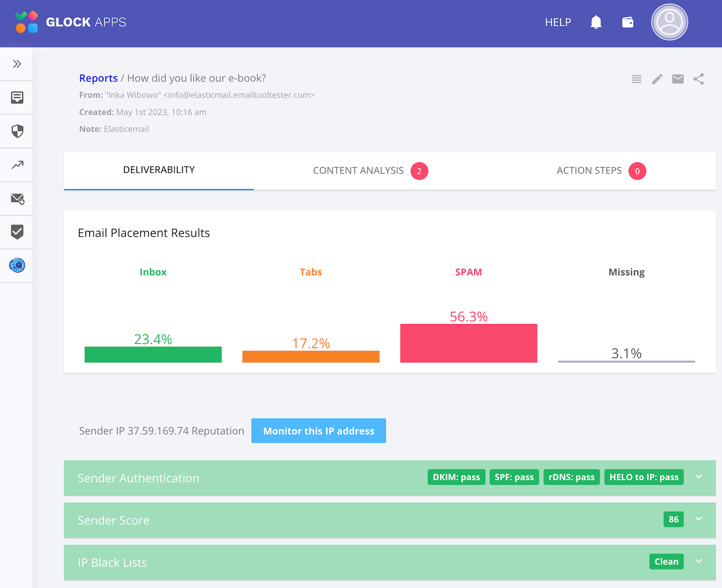
Task: Open the trending analytics sidebar icon
Action: (17, 165)
